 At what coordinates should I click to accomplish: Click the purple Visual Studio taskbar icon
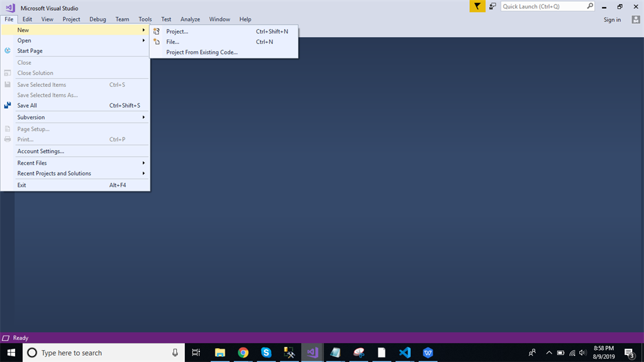[312, 353]
